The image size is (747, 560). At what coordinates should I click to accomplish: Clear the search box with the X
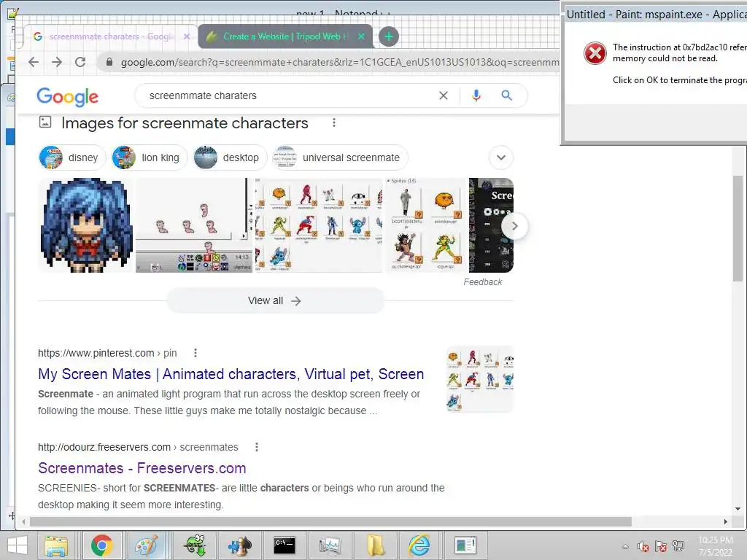click(443, 96)
